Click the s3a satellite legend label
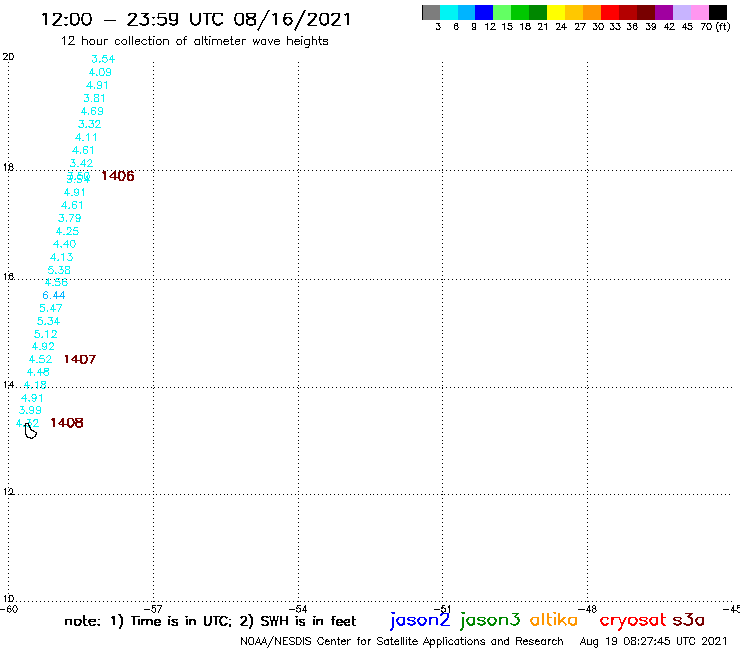The image size is (740, 650). tap(688, 620)
